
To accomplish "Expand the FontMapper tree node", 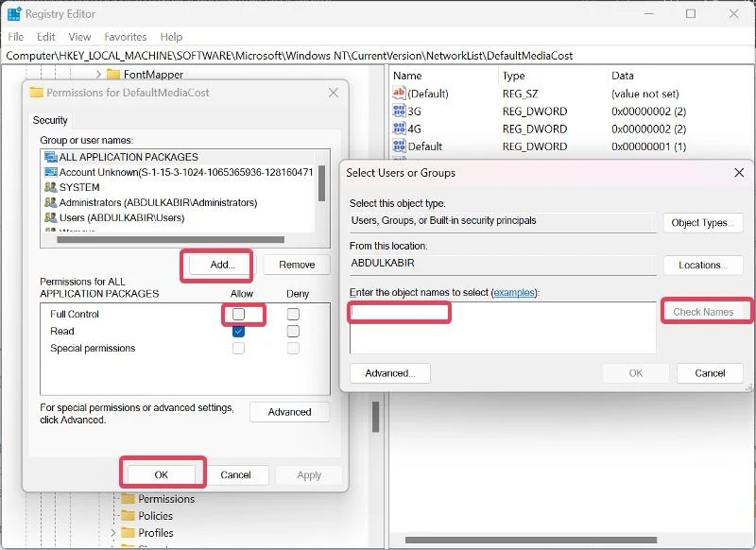I will (x=98, y=74).
